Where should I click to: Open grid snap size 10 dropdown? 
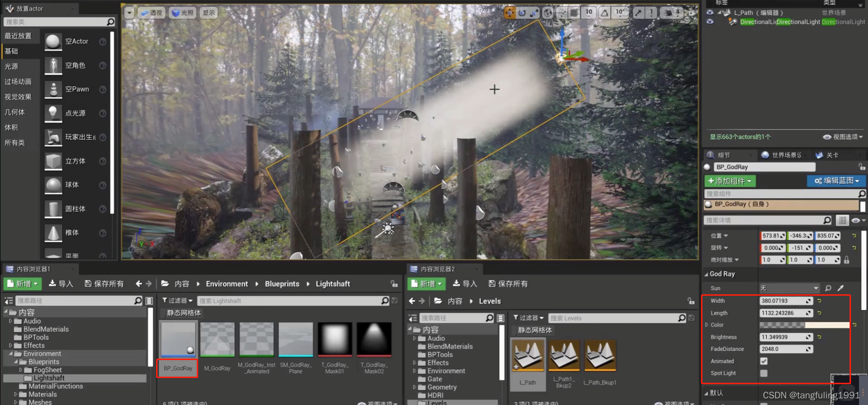pyautogui.click(x=589, y=13)
